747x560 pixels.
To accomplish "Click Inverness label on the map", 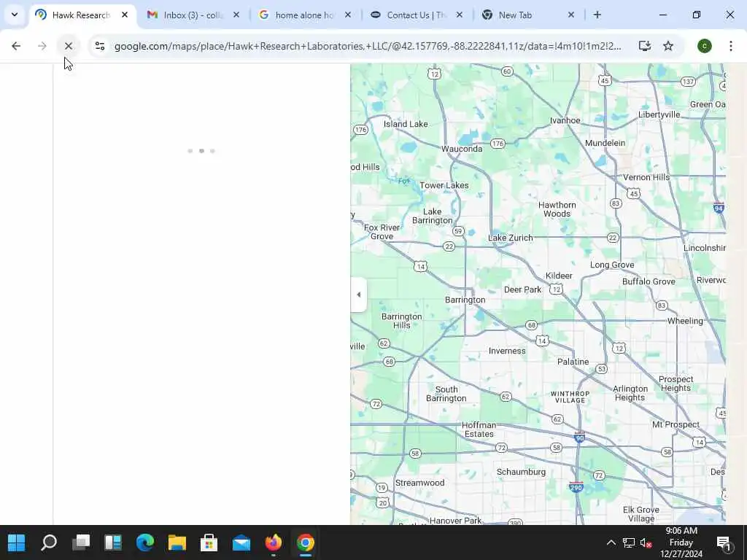I will (x=507, y=351).
